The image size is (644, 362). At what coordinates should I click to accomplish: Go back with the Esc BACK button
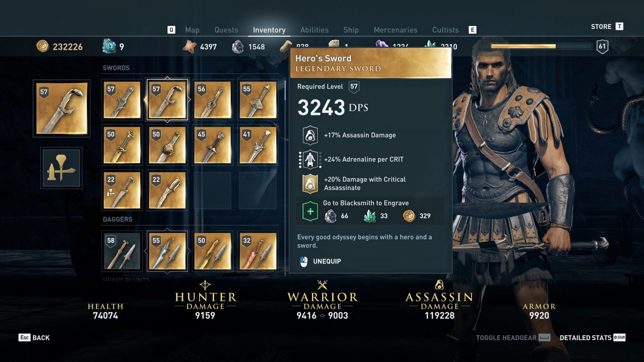tap(34, 338)
